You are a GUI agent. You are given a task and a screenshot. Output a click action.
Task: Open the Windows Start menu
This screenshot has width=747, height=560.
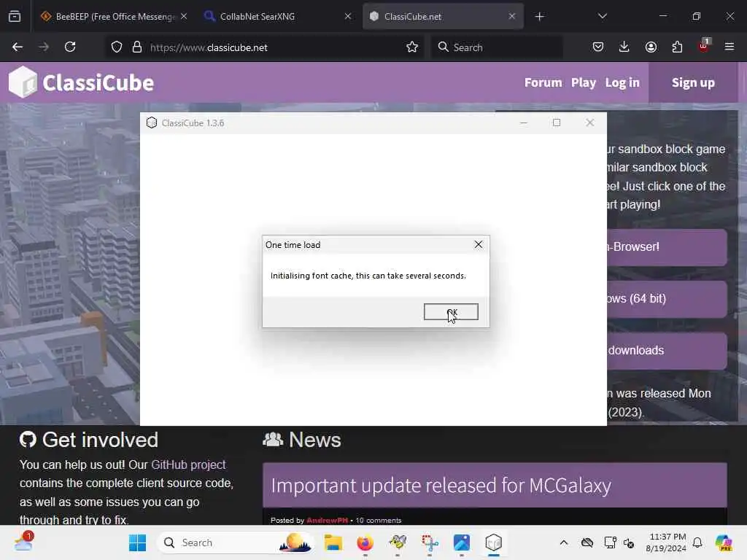(138, 542)
